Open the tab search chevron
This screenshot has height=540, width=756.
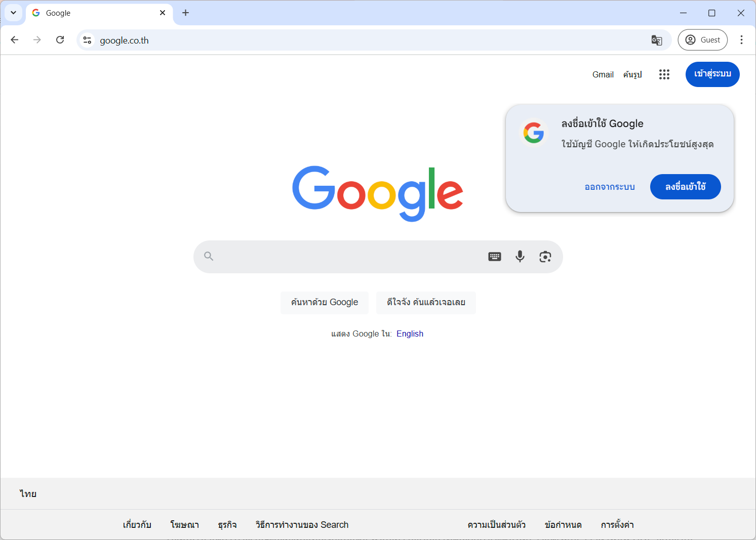pyautogui.click(x=13, y=13)
